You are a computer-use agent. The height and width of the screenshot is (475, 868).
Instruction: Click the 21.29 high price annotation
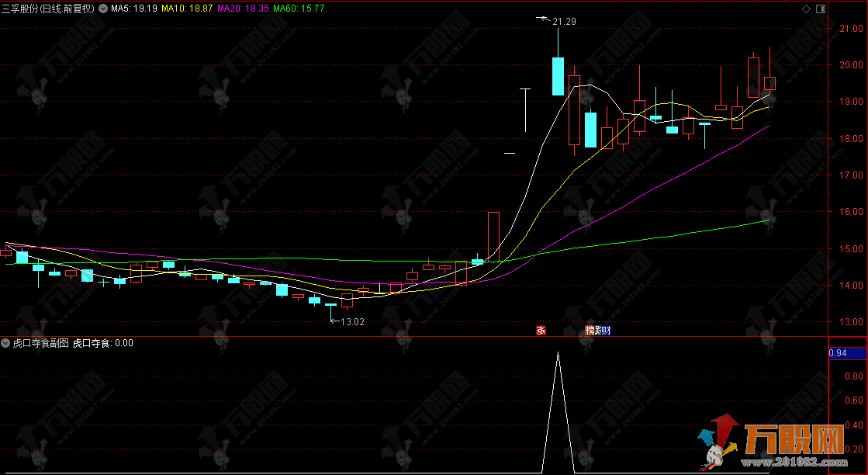tap(564, 22)
